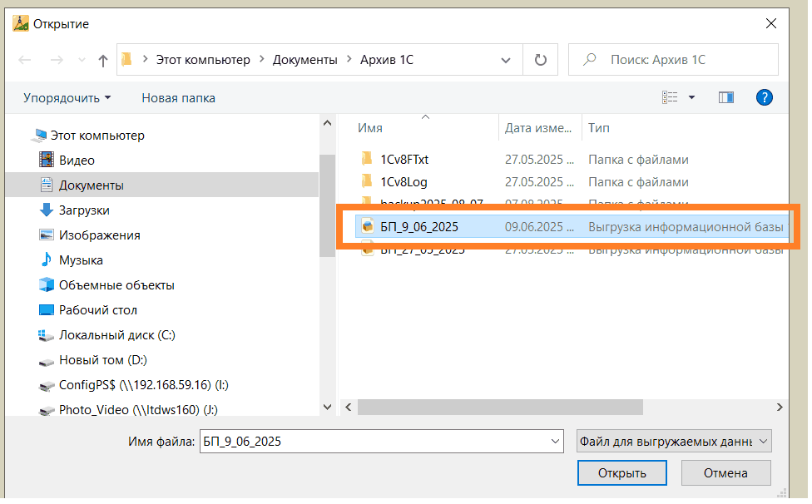Screen dimensions: 812x504
Task: Select the Музыка library icon
Action: [x=47, y=260]
